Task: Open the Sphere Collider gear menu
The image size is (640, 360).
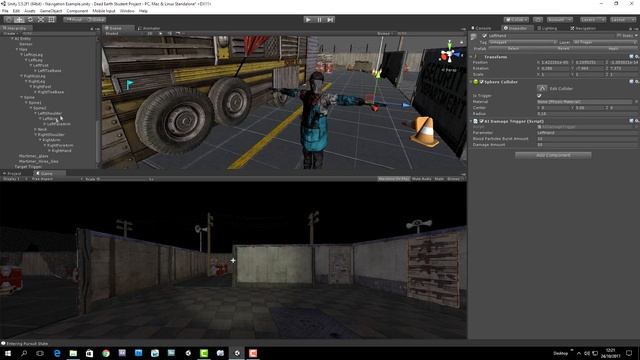Action: 636,82
